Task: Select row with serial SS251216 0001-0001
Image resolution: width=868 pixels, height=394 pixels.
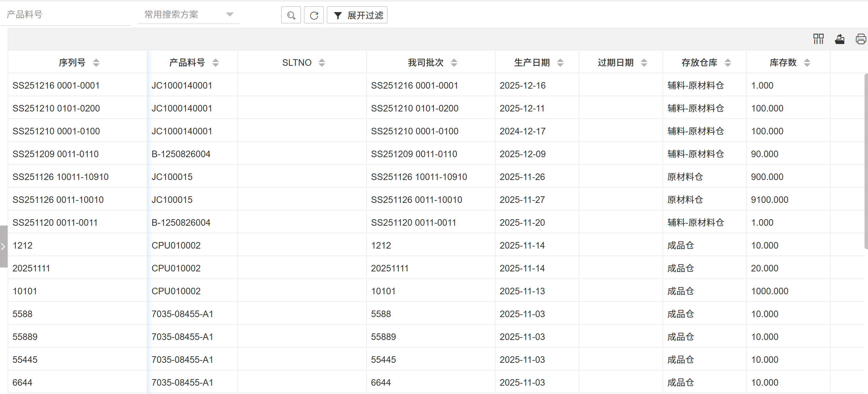Action: click(x=56, y=86)
